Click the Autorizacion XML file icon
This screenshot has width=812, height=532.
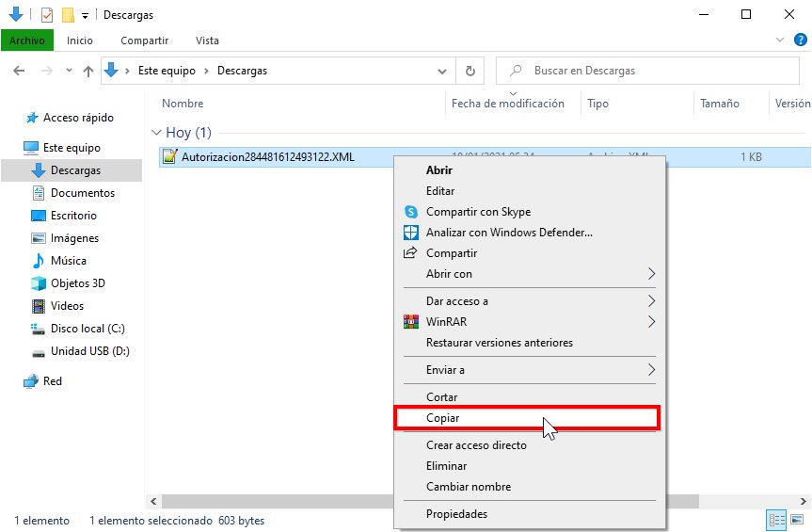click(169, 157)
